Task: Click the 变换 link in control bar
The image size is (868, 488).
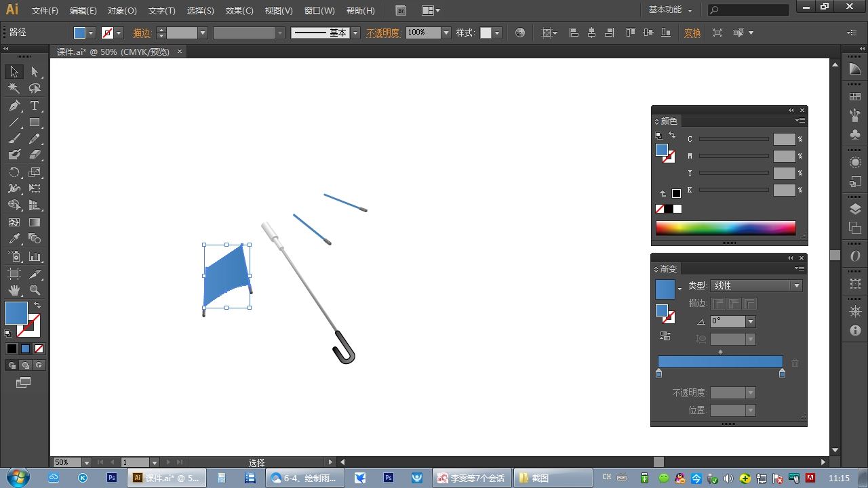Action: 692,33
